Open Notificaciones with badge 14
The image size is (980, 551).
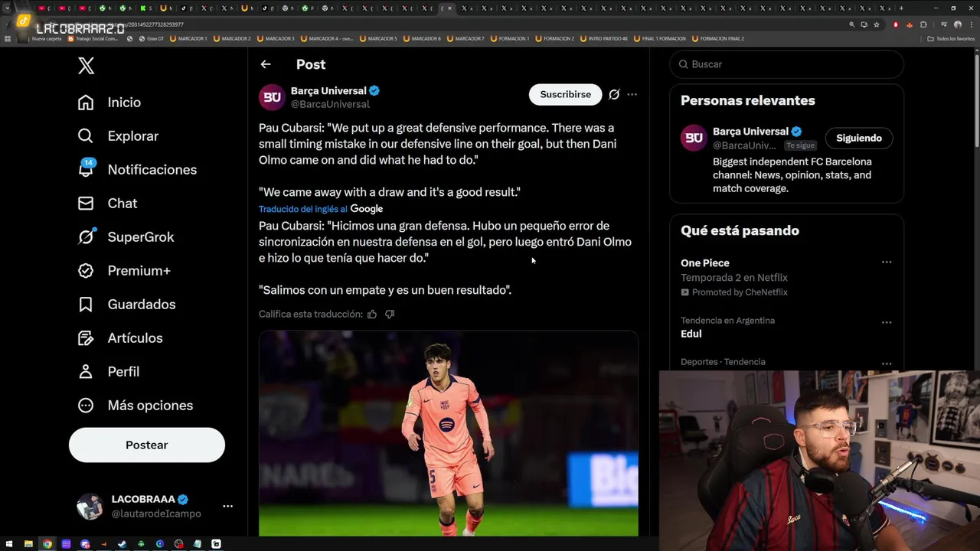click(137, 170)
